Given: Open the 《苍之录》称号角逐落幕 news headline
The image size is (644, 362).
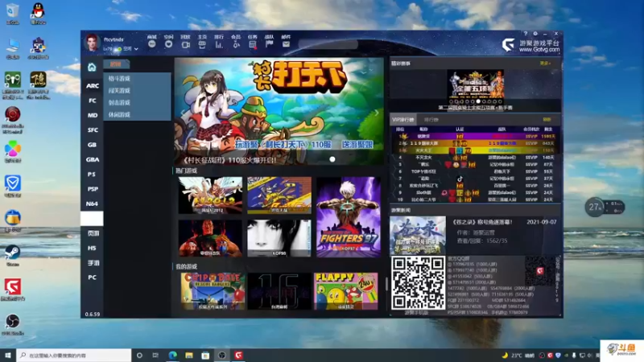Looking at the screenshot, I should pos(482,222).
